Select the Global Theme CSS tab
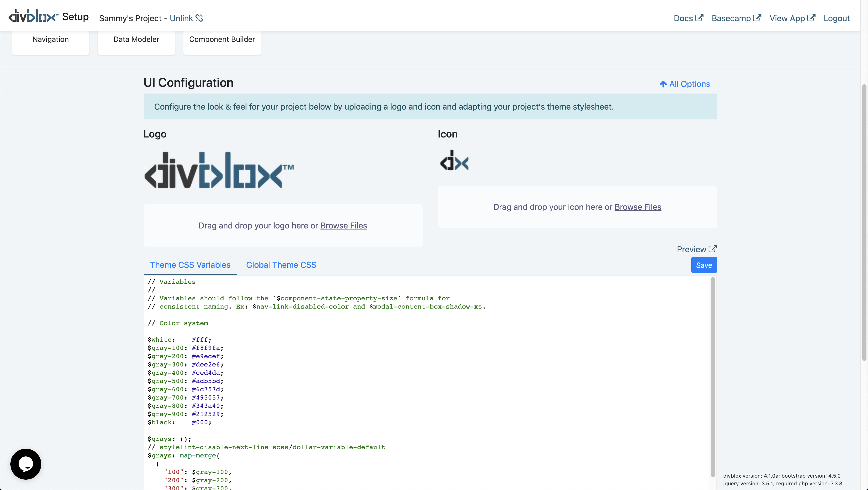This screenshot has width=868, height=490. pyautogui.click(x=281, y=265)
